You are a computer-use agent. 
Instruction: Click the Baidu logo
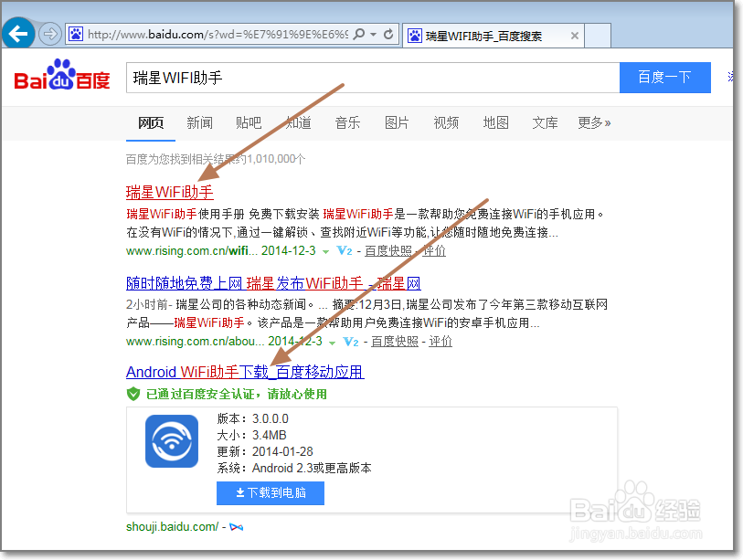62,75
